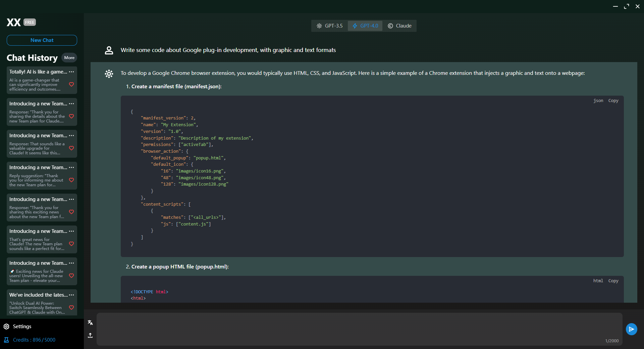Open options menu for chat with 'perfect fit for' preview
This screenshot has height=349, width=644.
(x=71, y=231)
